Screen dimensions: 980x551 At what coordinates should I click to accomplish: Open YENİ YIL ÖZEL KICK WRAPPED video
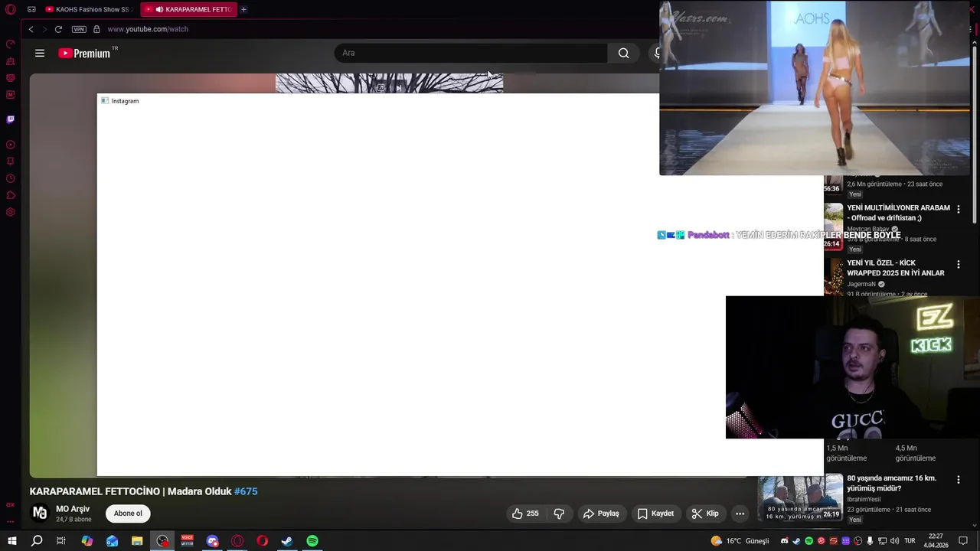point(896,268)
